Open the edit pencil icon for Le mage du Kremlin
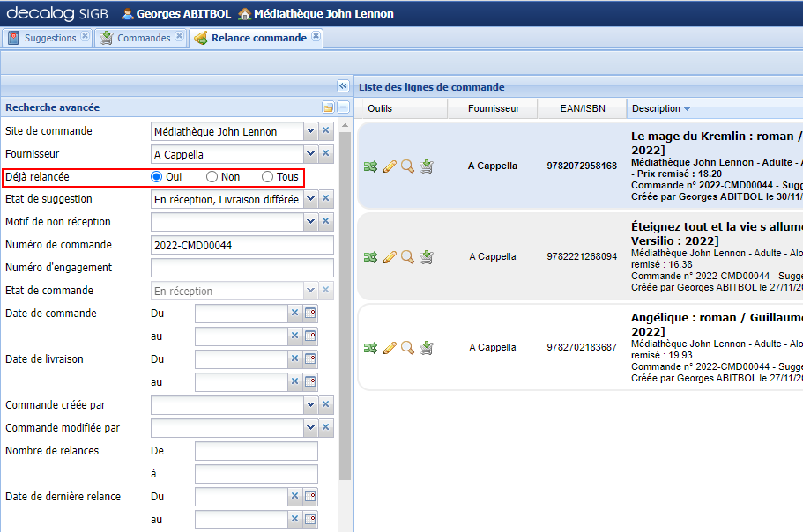Screen dimensions: 803x532 coord(389,166)
